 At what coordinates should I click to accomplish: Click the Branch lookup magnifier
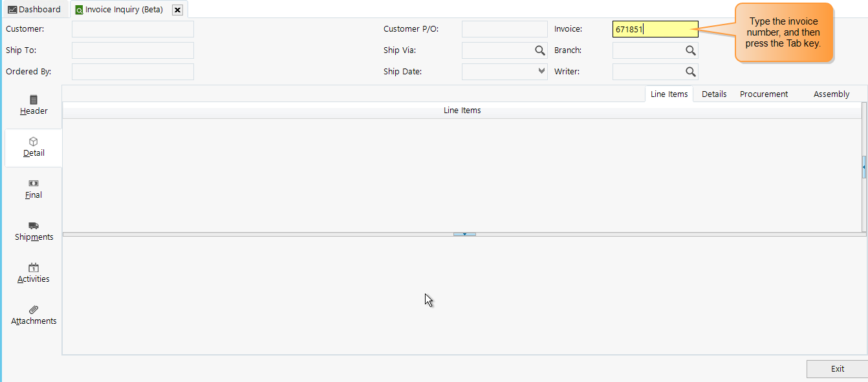[691, 50]
